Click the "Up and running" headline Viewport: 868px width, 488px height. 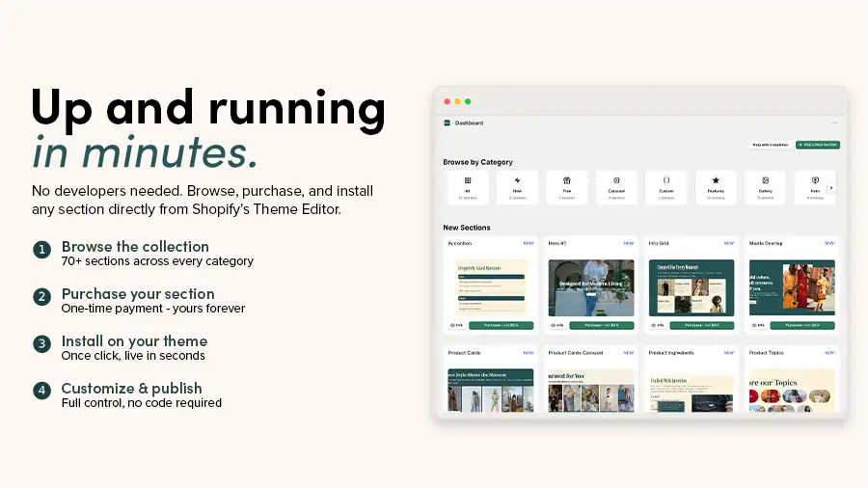[208, 108]
